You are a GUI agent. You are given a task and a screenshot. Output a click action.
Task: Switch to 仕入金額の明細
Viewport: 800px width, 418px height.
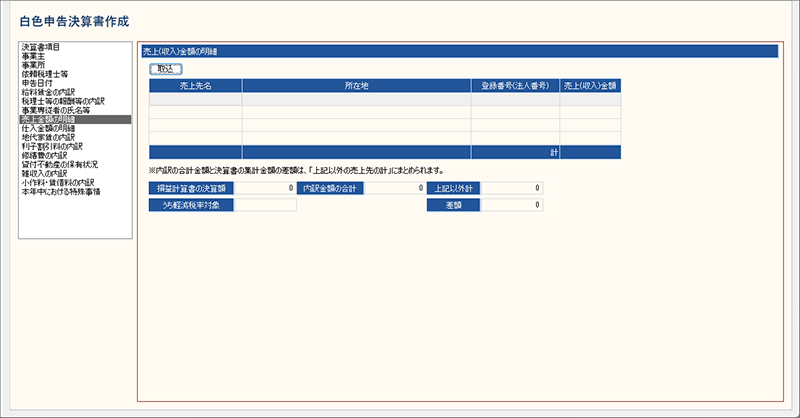[x=50, y=128]
